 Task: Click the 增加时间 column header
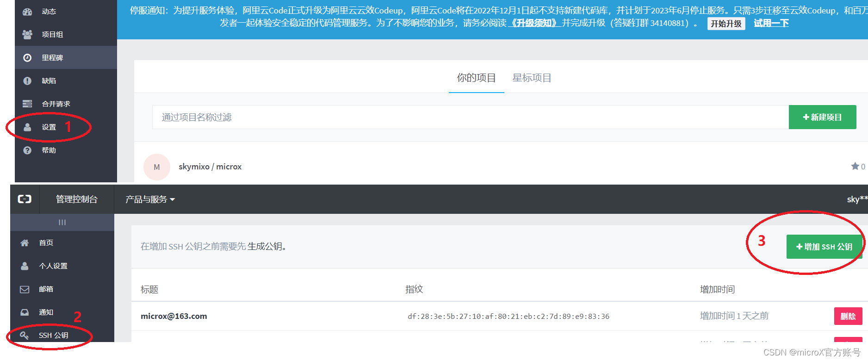point(717,289)
